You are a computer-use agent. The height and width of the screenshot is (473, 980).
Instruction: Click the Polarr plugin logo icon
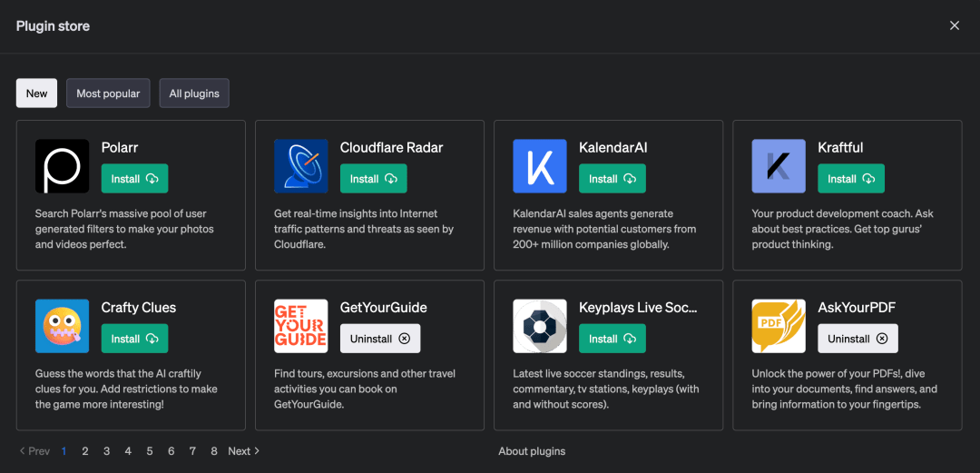point(62,166)
